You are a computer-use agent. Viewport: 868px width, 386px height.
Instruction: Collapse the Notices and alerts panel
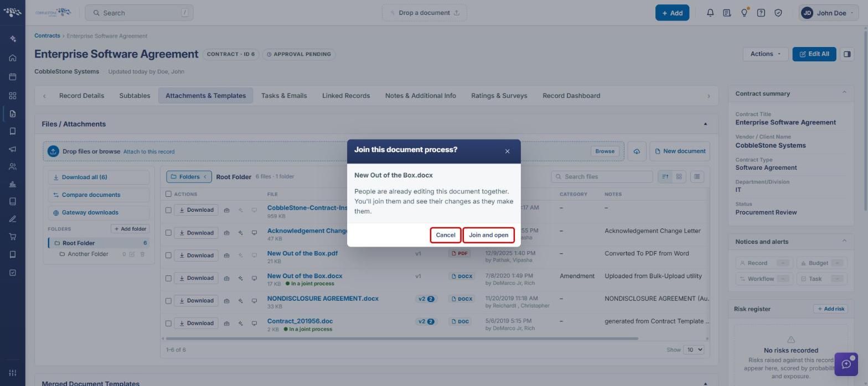844,241
